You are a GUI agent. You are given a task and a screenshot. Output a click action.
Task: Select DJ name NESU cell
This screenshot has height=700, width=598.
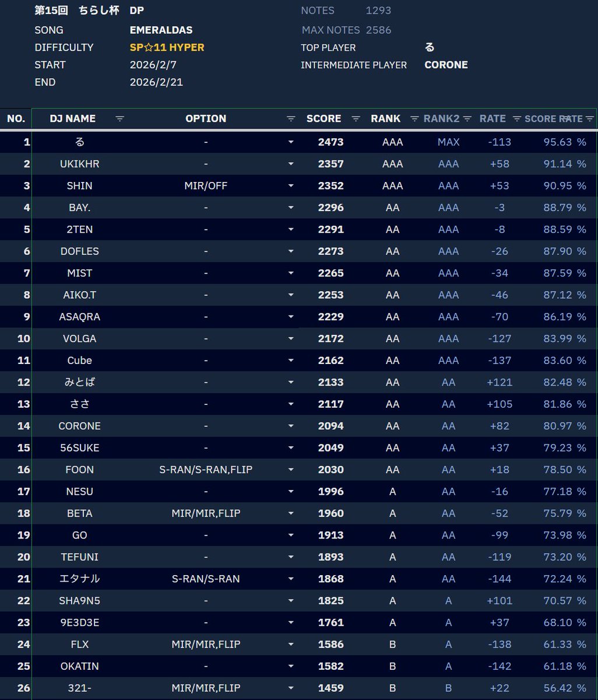(80, 492)
